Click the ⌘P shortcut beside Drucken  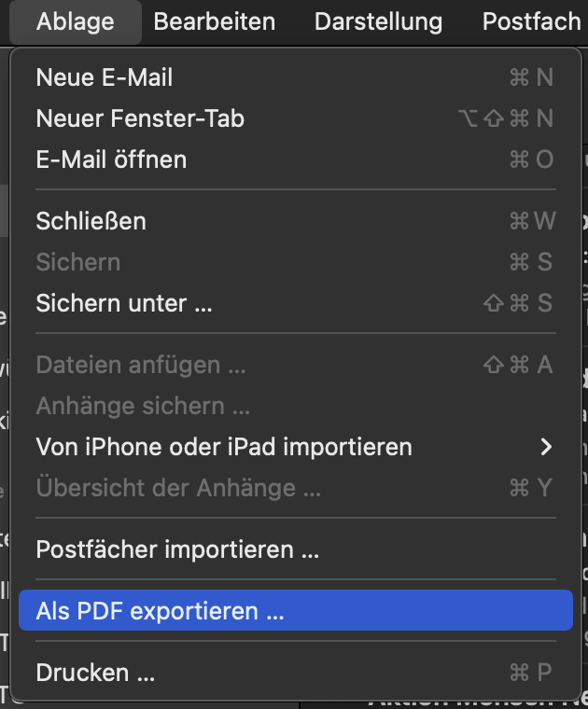click(x=531, y=672)
